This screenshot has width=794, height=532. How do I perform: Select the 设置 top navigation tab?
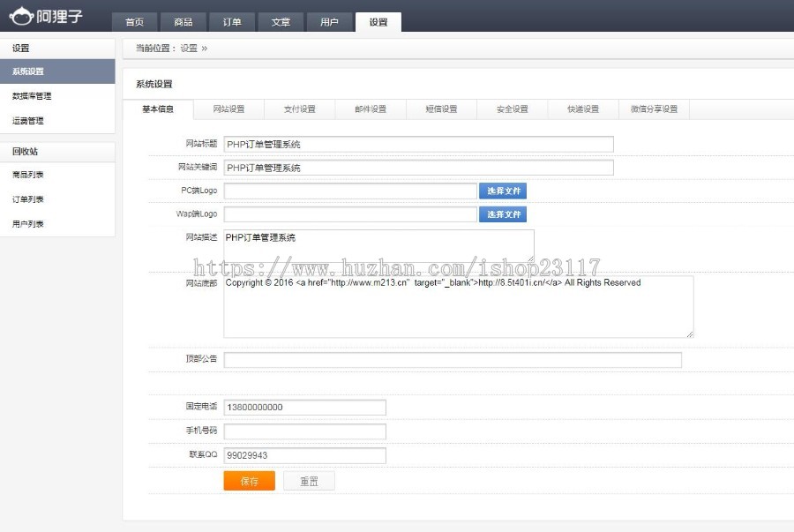[378, 22]
